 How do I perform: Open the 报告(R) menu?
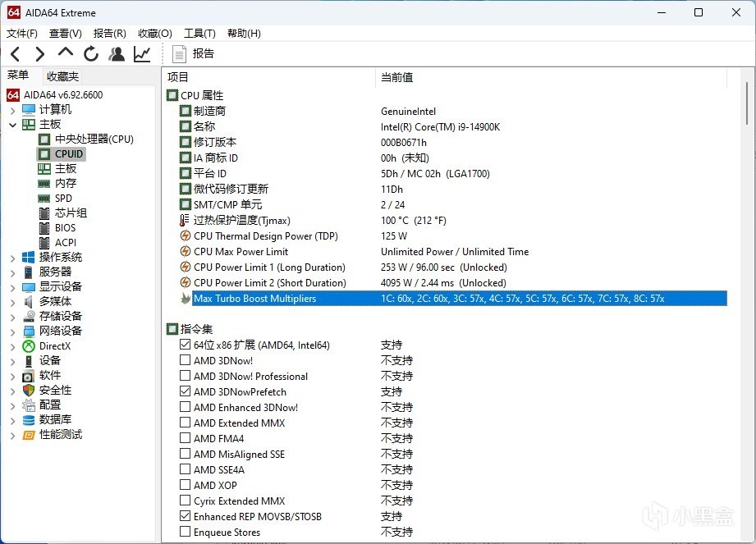coord(109,34)
